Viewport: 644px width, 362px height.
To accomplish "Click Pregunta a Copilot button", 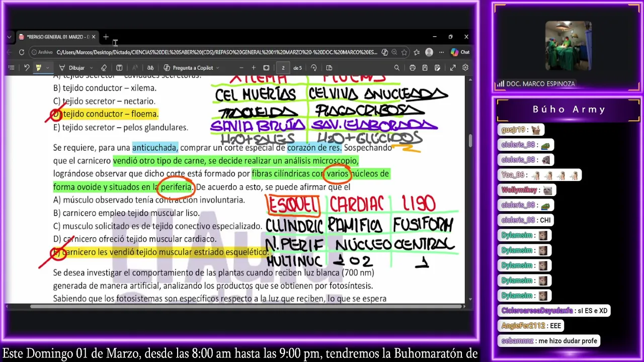I will (x=189, y=68).
